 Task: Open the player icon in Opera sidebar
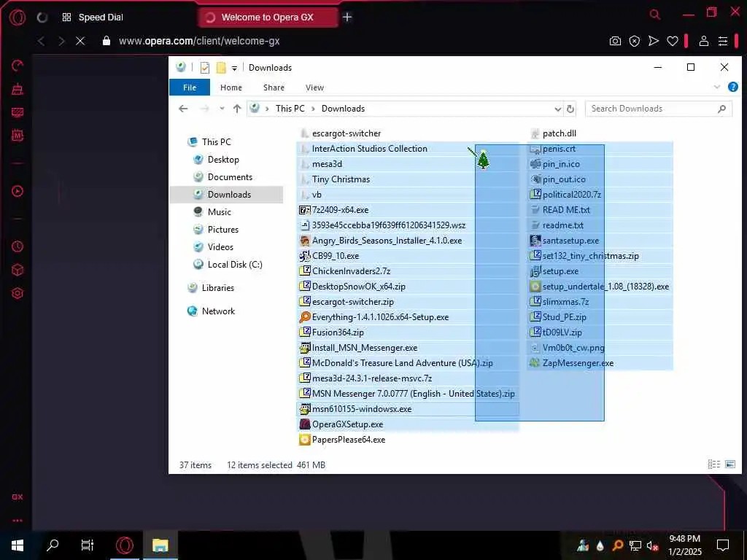point(18,192)
